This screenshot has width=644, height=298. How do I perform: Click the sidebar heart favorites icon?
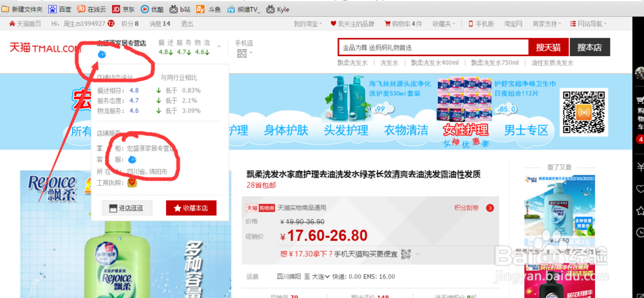[x=639, y=190]
